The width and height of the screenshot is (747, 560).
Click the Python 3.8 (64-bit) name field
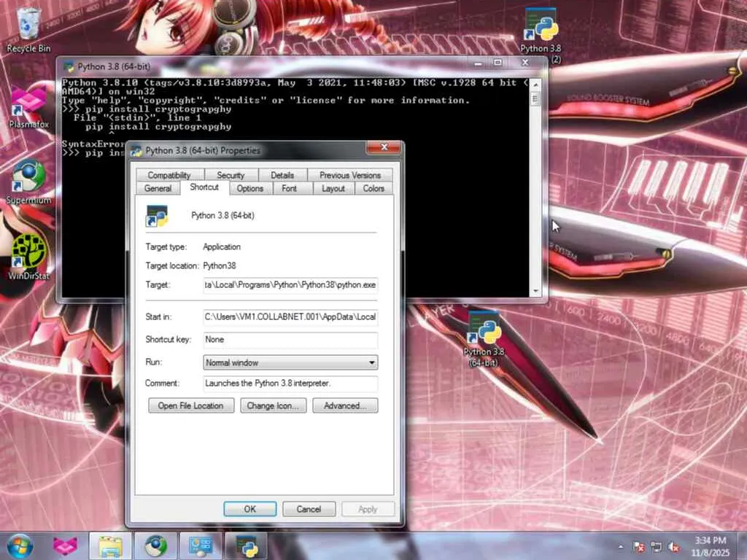click(223, 216)
